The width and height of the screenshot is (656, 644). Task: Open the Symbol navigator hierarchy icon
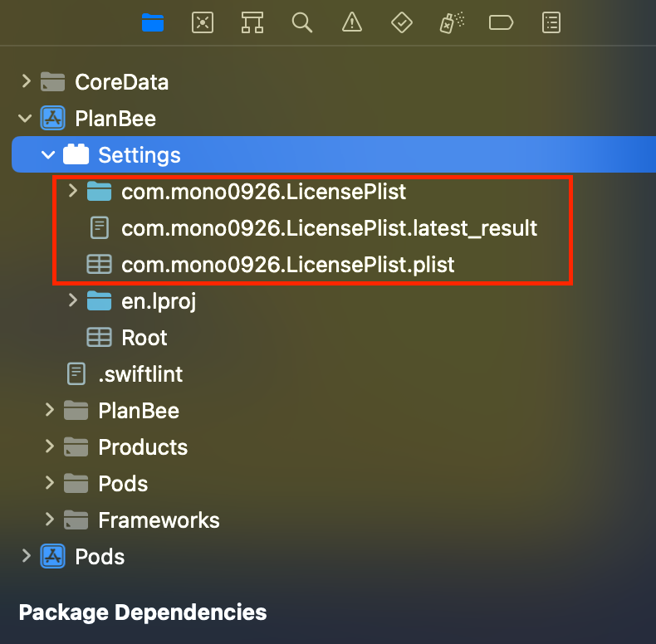coord(252,22)
